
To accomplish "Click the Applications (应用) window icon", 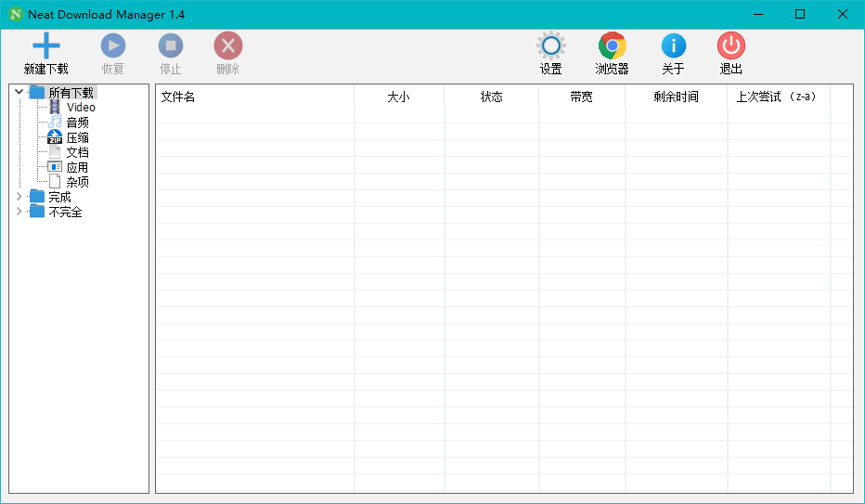I will (x=55, y=166).
